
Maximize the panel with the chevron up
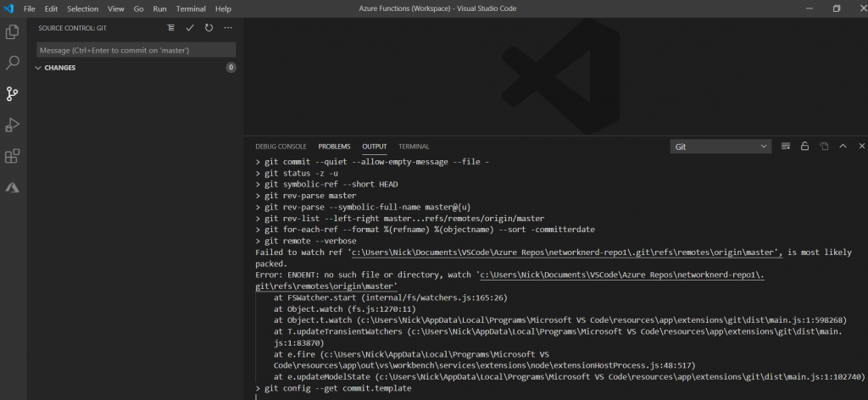(843, 146)
